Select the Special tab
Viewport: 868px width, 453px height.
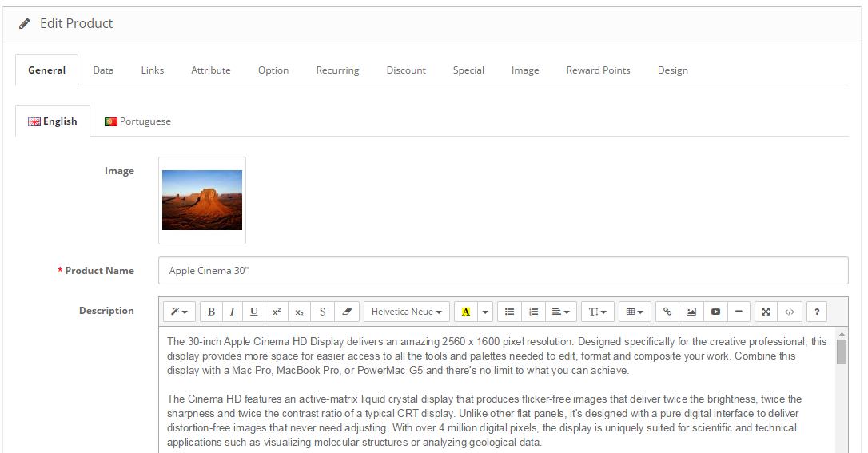(x=468, y=70)
